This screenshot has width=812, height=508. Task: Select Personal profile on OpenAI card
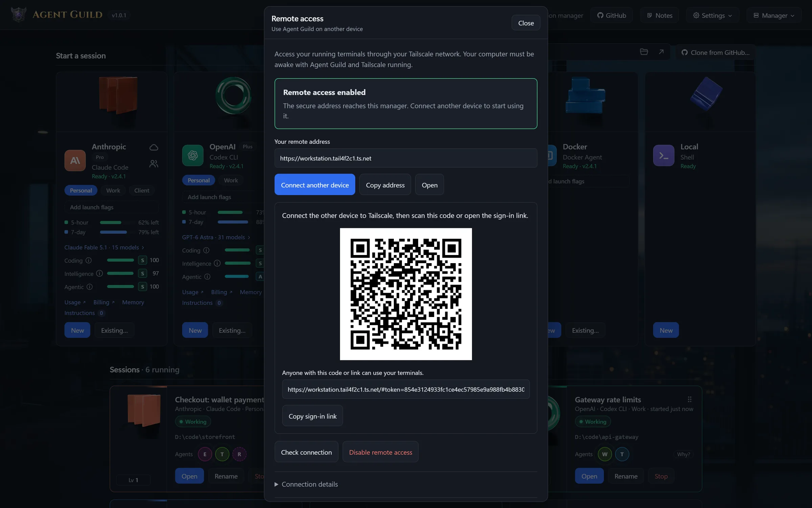point(199,180)
